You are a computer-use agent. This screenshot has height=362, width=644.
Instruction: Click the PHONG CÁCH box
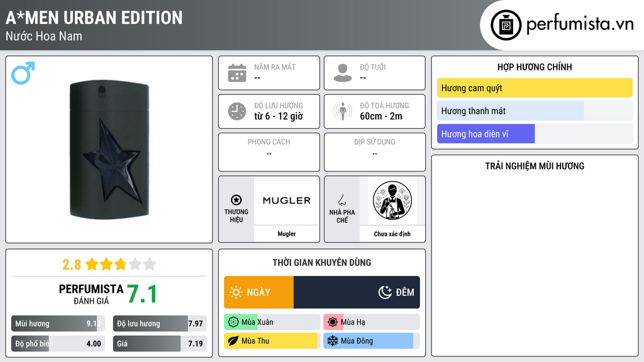point(269,152)
